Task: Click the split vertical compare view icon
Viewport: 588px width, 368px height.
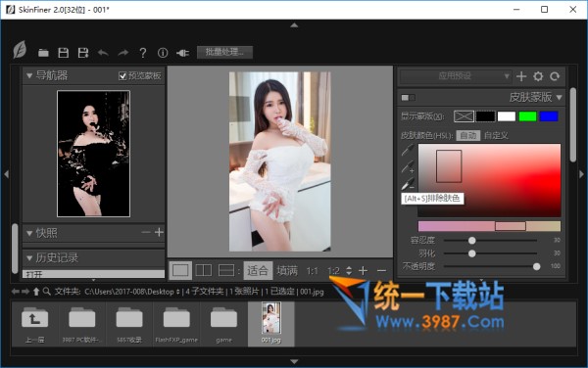Action: [204, 270]
